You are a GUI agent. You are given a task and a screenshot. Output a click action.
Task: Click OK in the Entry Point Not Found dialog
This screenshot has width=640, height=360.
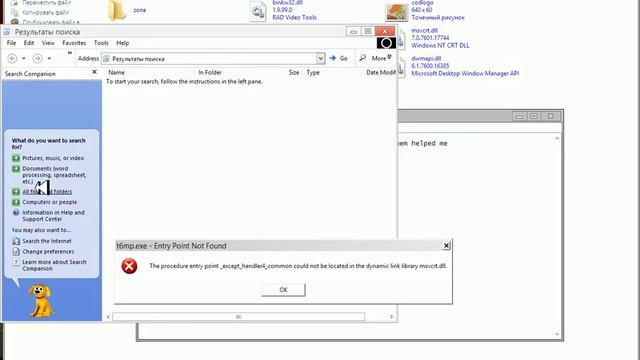click(x=283, y=290)
